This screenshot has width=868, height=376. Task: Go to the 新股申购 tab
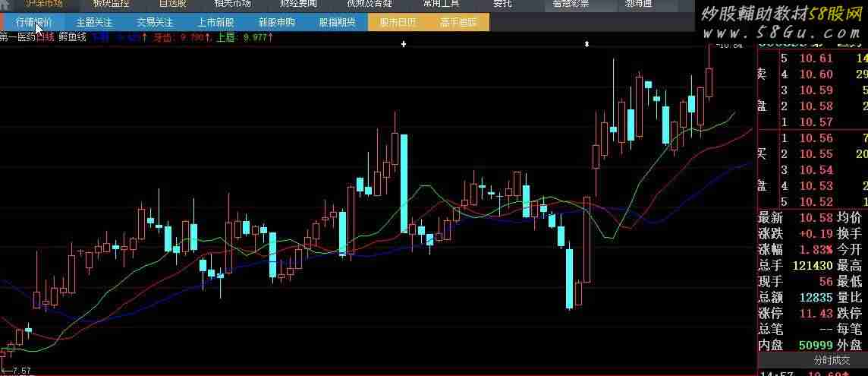pyautogui.click(x=277, y=23)
